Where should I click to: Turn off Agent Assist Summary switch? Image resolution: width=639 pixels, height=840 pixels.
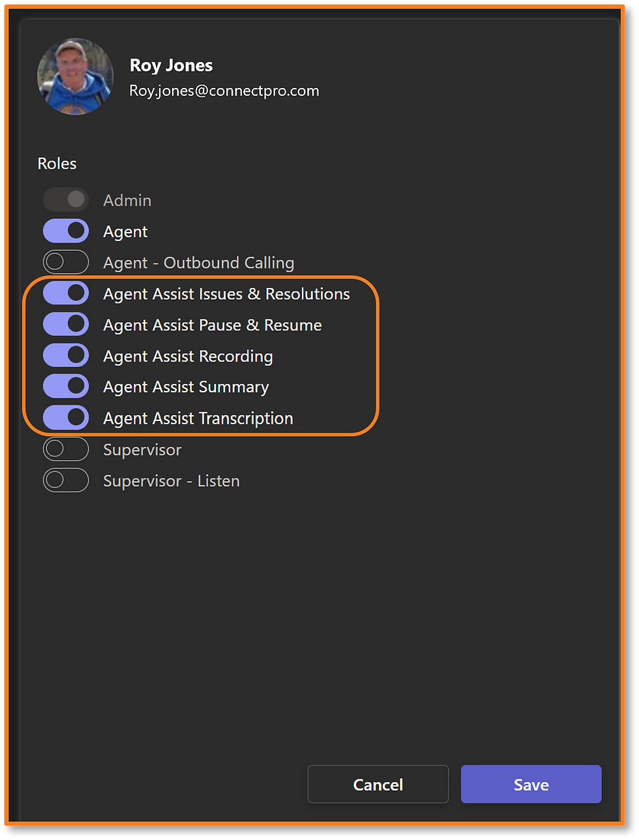[x=66, y=386]
